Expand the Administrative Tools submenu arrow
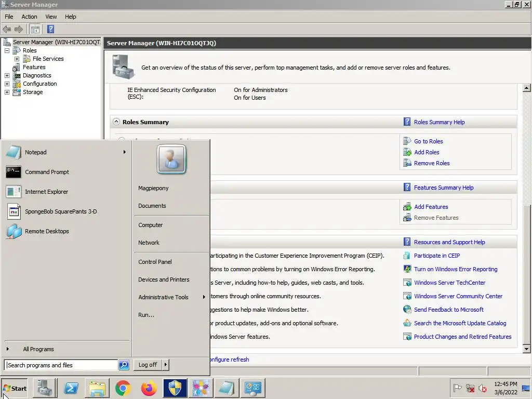532x399 pixels. (204, 297)
